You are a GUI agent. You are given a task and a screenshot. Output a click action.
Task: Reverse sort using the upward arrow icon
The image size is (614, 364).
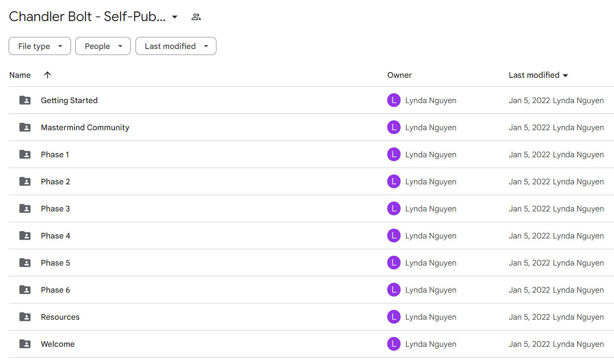click(x=47, y=75)
